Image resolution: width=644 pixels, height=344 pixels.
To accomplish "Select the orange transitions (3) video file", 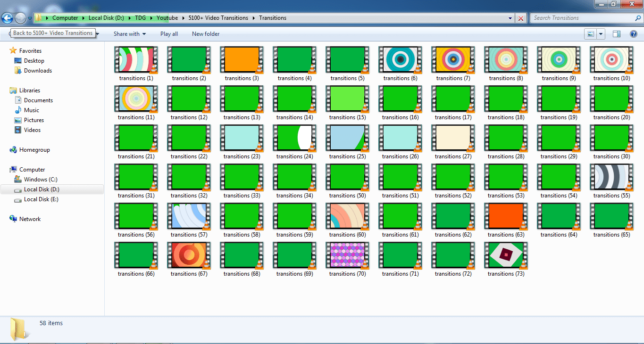I will (242, 59).
